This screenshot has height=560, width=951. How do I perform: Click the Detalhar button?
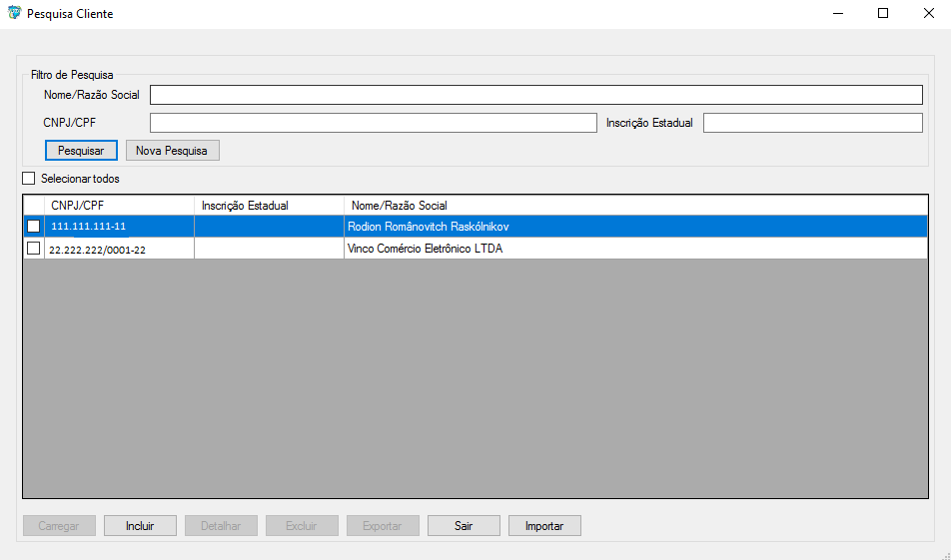pos(222,525)
